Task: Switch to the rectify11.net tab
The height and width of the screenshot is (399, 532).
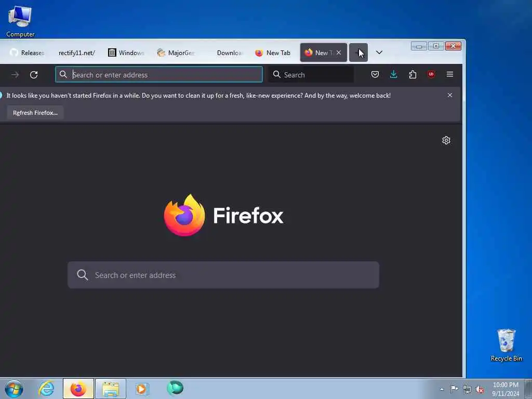Action: click(x=76, y=52)
